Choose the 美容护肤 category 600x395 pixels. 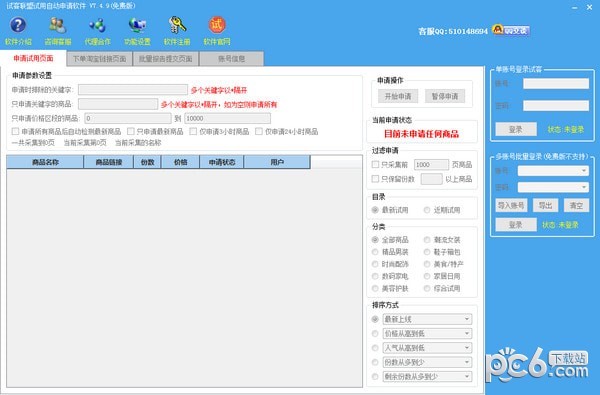tap(375, 288)
